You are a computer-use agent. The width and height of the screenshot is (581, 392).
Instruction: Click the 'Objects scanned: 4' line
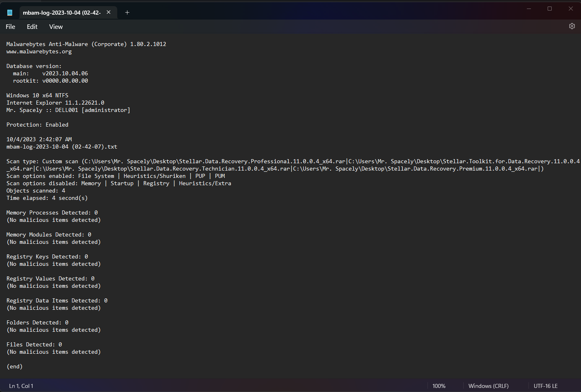(36, 191)
